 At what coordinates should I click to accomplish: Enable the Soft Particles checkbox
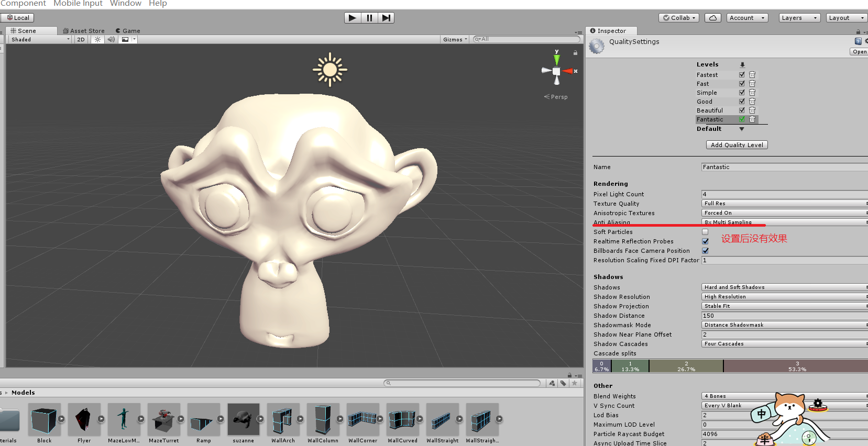(705, 232)
